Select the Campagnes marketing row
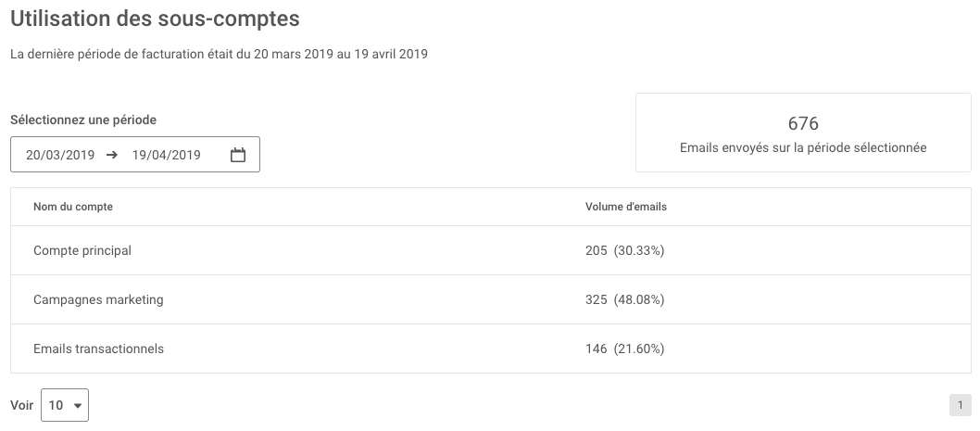 pyautogui.click(x=491, y=299)
